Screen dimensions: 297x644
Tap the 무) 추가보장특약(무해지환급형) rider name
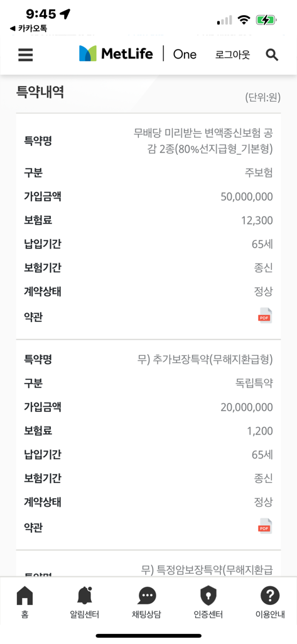tap(205, 360)
